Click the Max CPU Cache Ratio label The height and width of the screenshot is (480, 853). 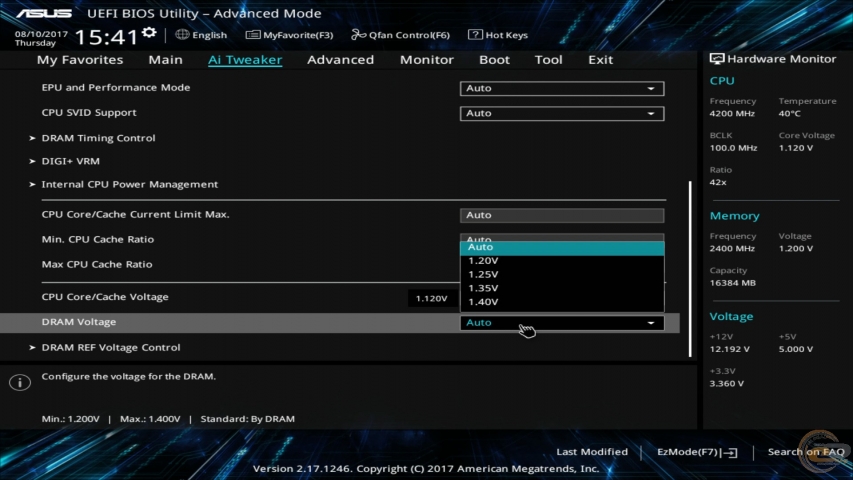[x=97, y=264]
